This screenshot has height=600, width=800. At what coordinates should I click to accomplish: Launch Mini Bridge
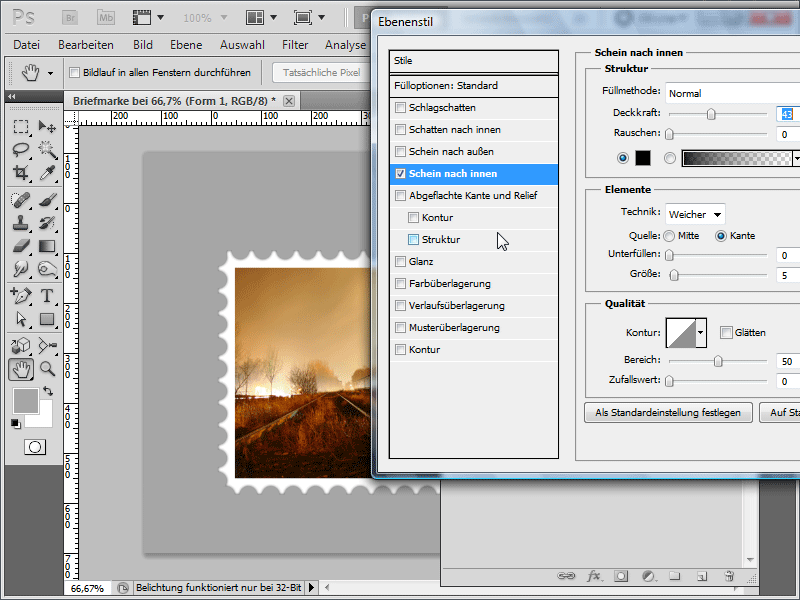pos(106,18)
